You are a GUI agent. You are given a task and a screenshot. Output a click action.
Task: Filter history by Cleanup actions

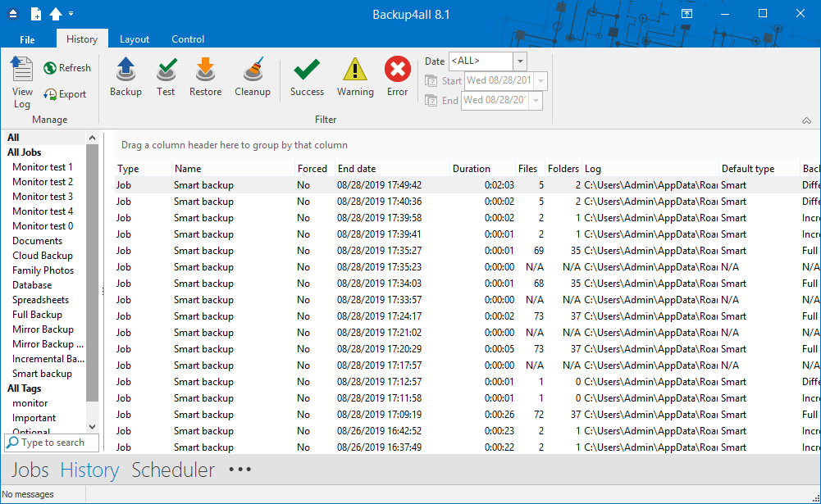point(253,77)
